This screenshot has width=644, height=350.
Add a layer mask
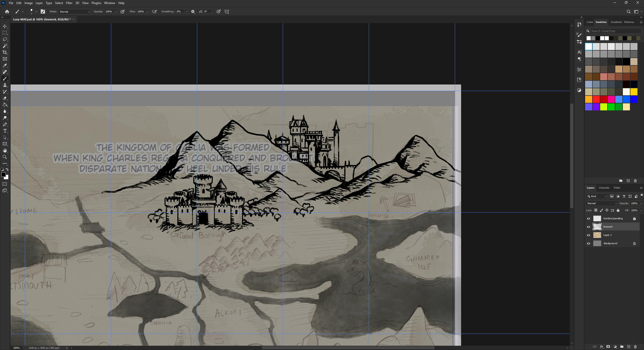click(608, 347)
